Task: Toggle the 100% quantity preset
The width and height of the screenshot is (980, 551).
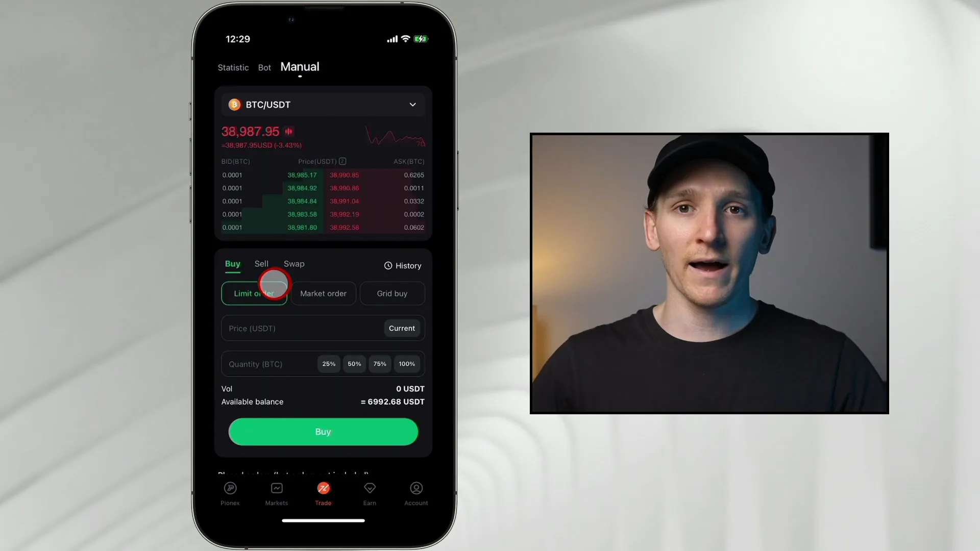Action: coord(406,363)
